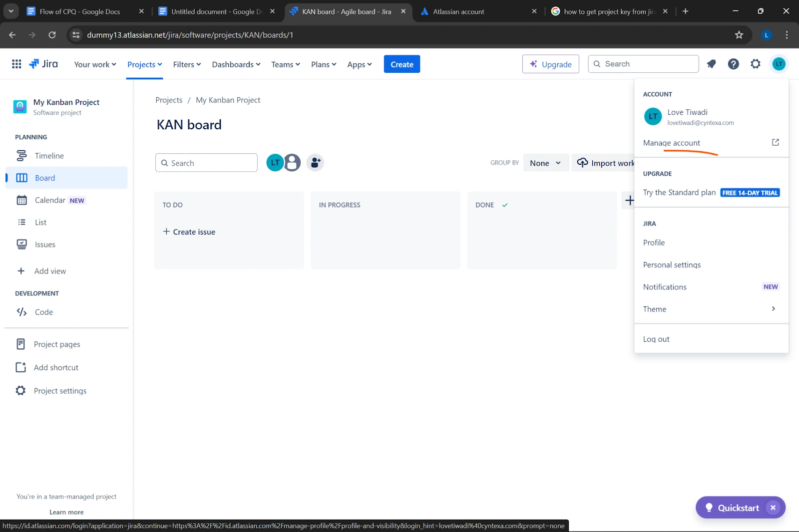Click the Manage account link
799x532 pixels.
tap(671, 143)
